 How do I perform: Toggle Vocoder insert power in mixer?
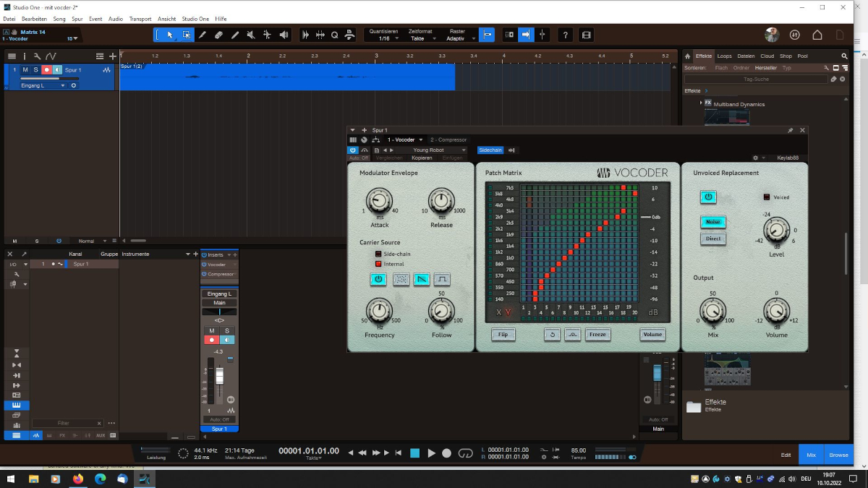coord(205,265)
